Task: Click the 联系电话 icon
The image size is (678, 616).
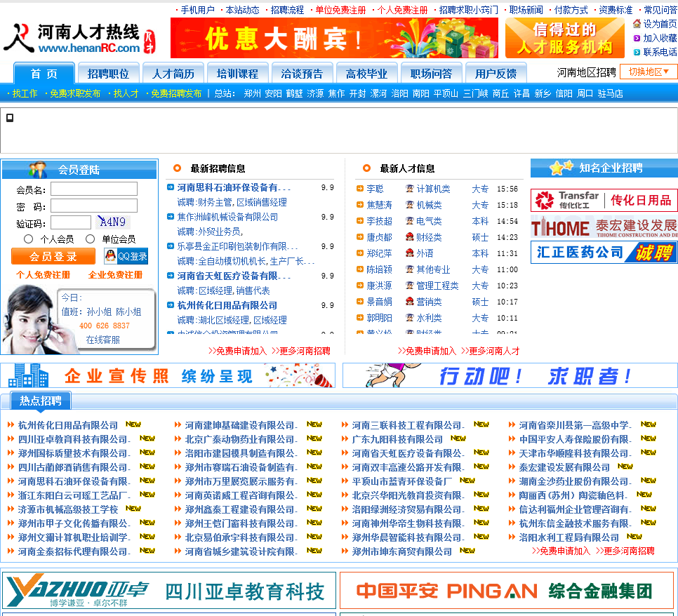Action: pyautogui.click(x=637, y=53)
